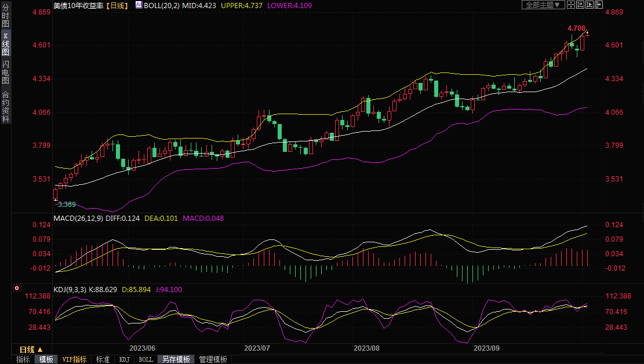Image resolution: width=644 pixels, height=364 pixels.
Task: Open the 全部主题 dropdown
Action: tap(543, 5)
